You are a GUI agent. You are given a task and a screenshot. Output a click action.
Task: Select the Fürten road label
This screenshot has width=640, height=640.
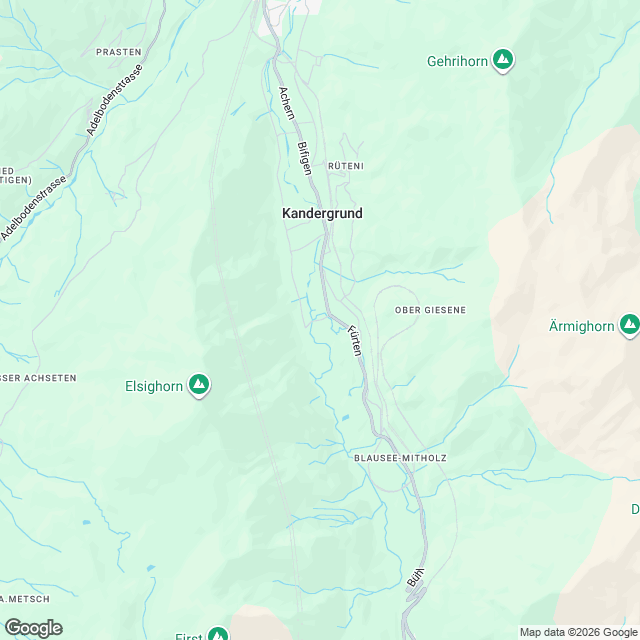click(x=354, y=341)
